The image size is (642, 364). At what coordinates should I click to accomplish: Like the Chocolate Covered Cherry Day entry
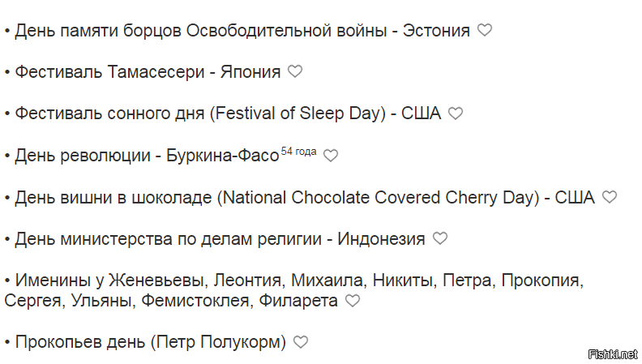pos(610,197)
